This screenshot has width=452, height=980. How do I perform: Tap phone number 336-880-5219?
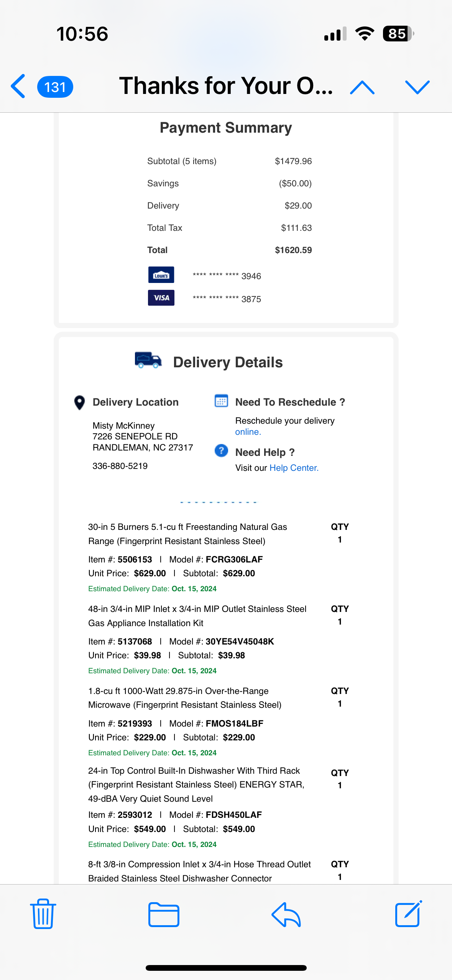click(x=120, y=466)
